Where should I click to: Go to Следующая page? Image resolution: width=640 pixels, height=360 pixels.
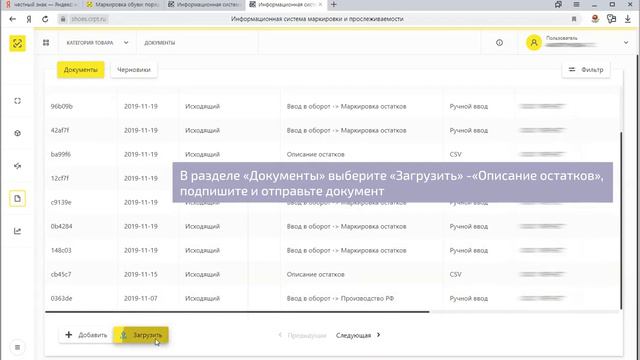[358, 335]
